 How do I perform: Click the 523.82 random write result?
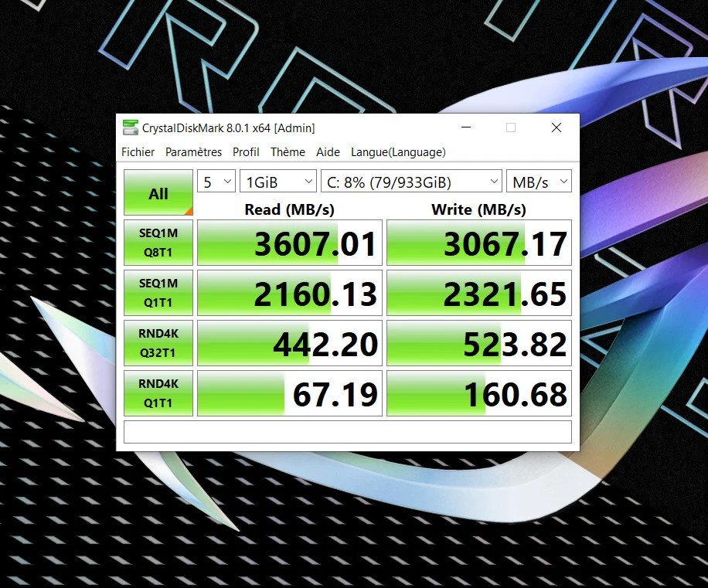pyautogui.click(x=479, y=343)
